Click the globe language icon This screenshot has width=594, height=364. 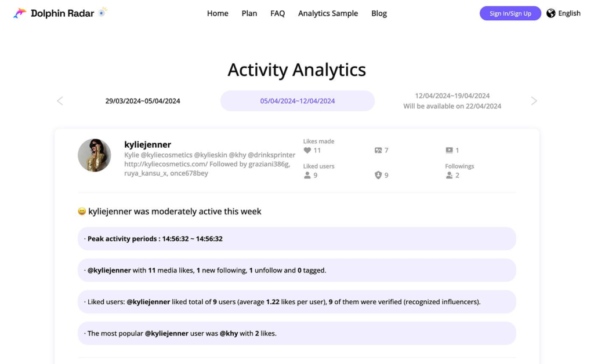tap(551, 13)
